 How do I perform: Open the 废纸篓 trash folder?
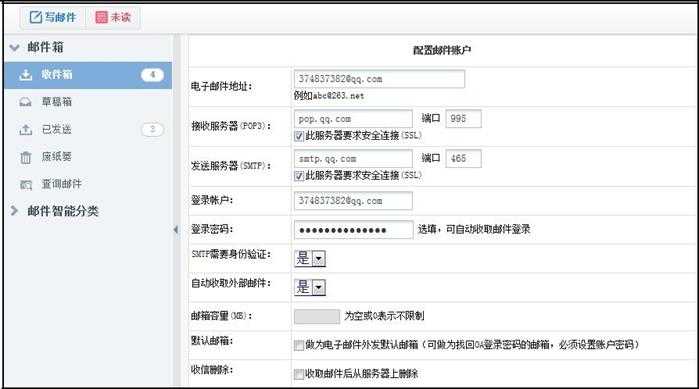[88, 157]
